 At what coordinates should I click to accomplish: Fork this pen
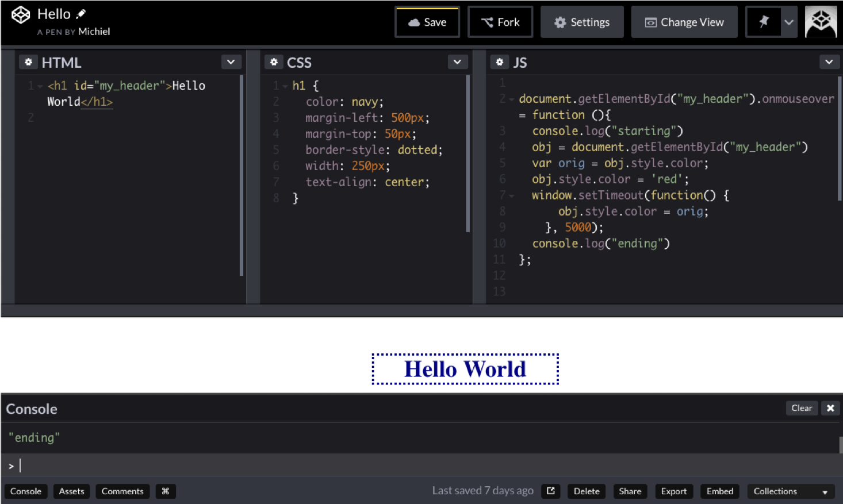tap(500, 22)
